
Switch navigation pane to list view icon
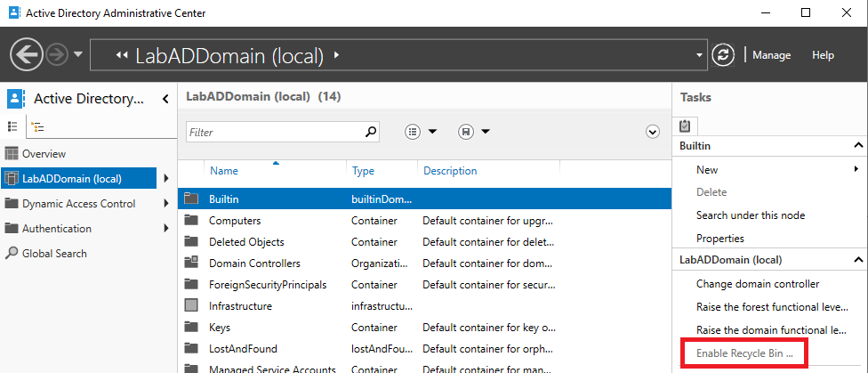click(x=12, y=127)
